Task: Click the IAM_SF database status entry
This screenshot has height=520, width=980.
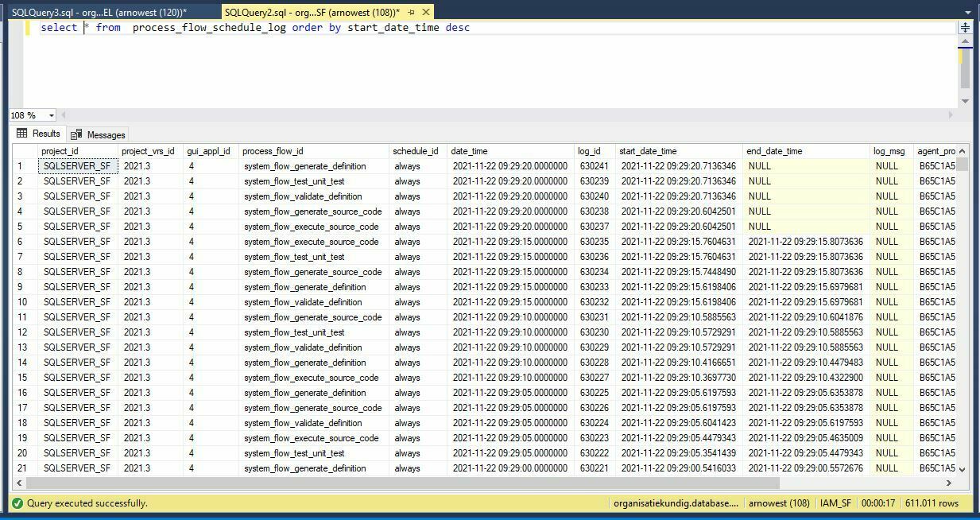Action: point(835,503)
